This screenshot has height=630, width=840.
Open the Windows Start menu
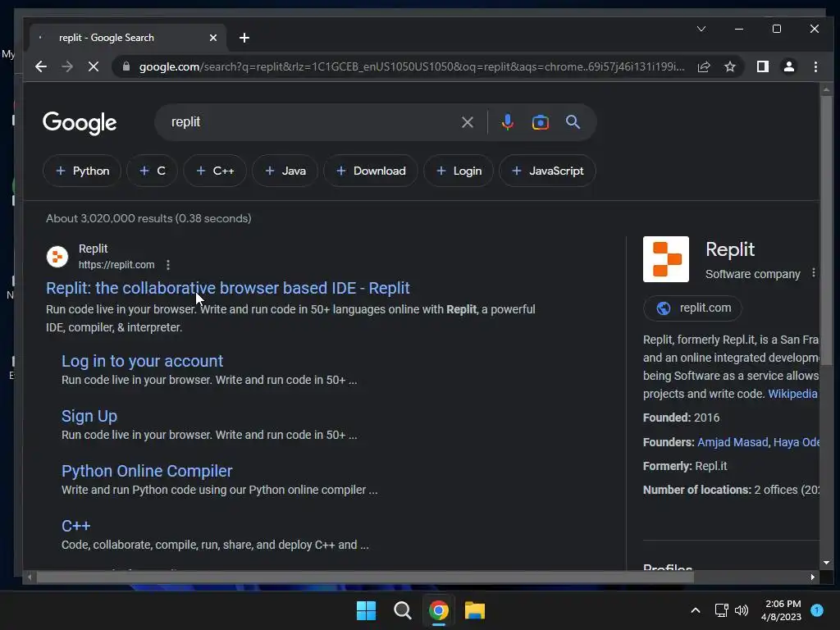367,610
